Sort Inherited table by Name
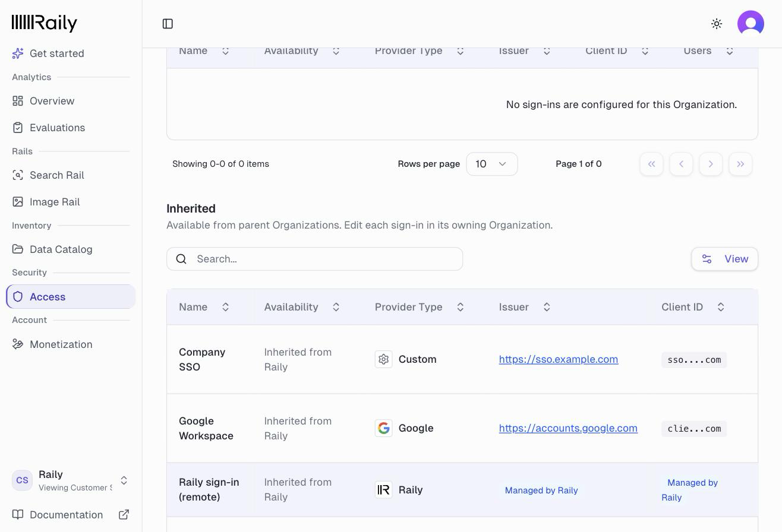 tap(204, 307)
